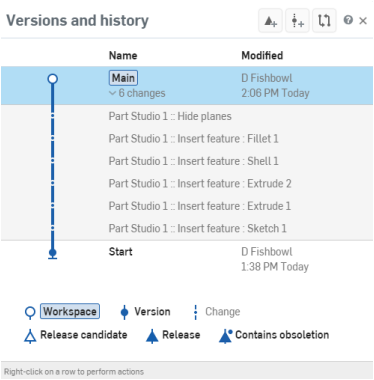The image size is (374, 380).
Task: Click the Release legend text
Action: coord(181,335)
